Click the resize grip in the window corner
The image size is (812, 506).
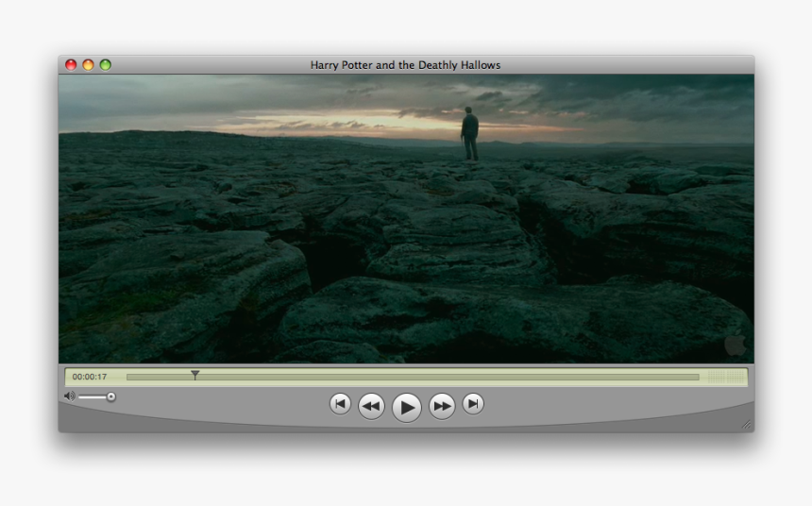click(746, 425)
